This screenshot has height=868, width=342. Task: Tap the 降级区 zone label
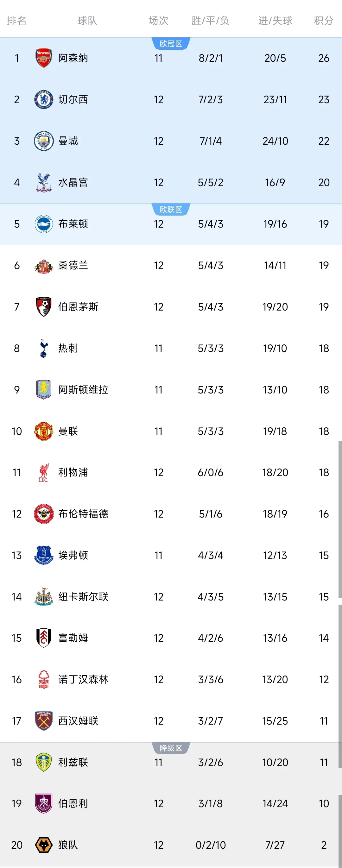point(171,748)
